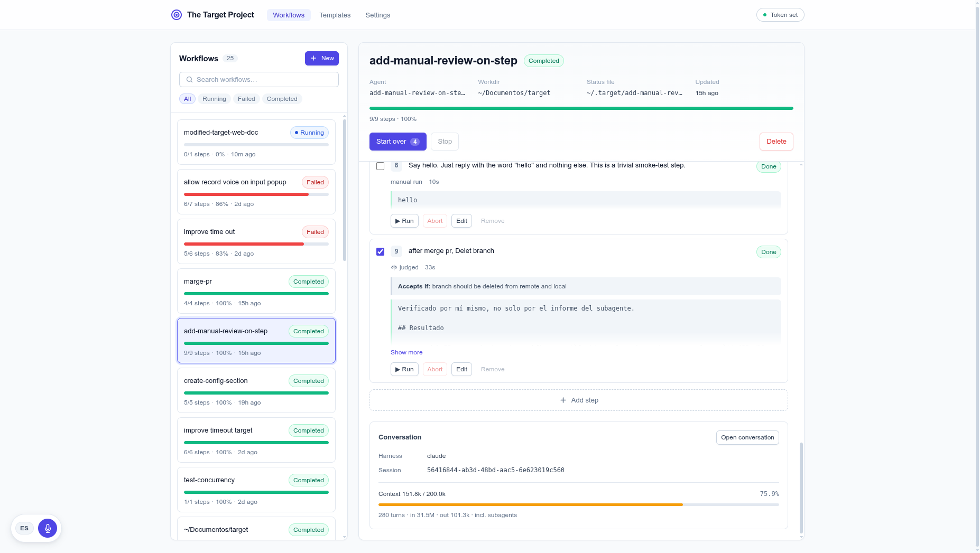Edit step 8
Screen dimensions: 980x553
(461, 221)
